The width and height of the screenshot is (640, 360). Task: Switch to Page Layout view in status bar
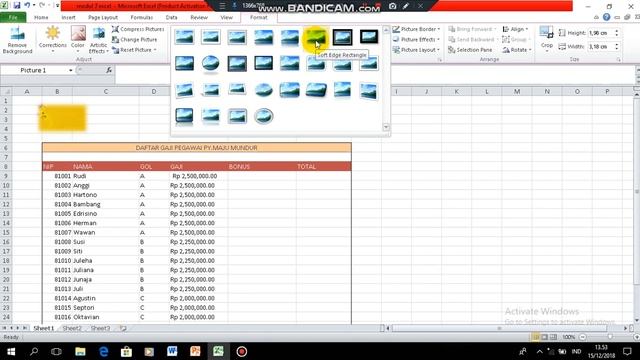coord(544,337)
